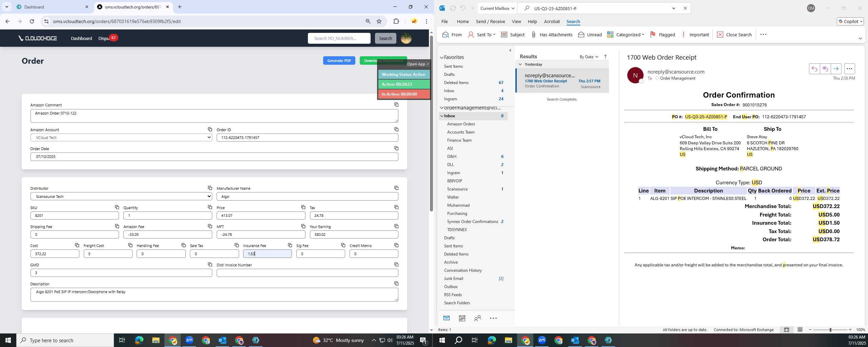The image size is (868, 347).
Task: Copy the Insurance Fee value
Action: pos(290,245)
